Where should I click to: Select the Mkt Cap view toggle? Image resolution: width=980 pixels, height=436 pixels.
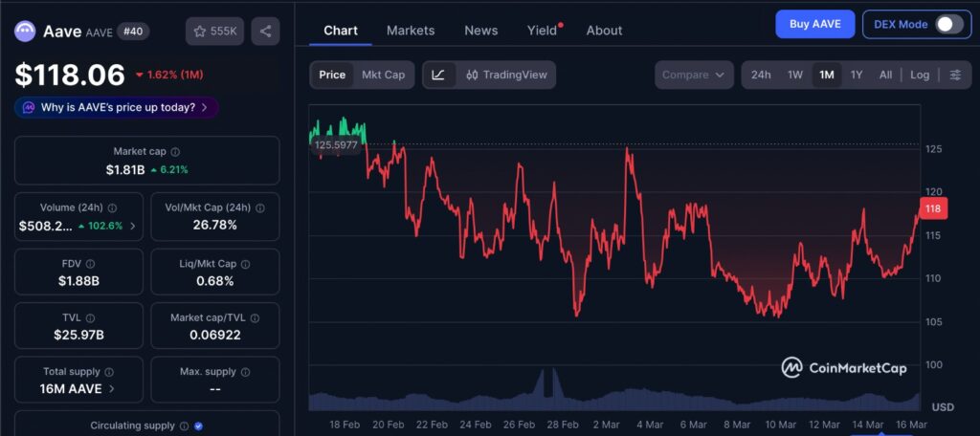coord(383,75)
